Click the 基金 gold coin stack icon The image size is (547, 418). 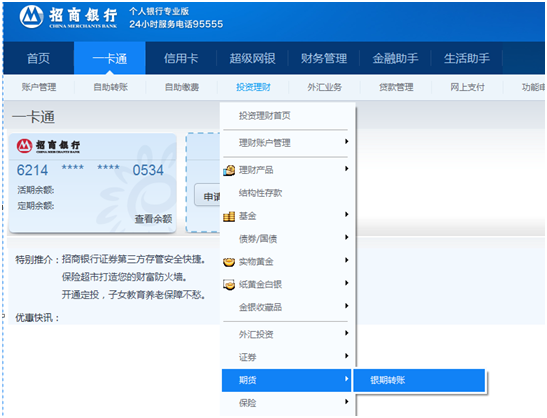click(229, 216)
